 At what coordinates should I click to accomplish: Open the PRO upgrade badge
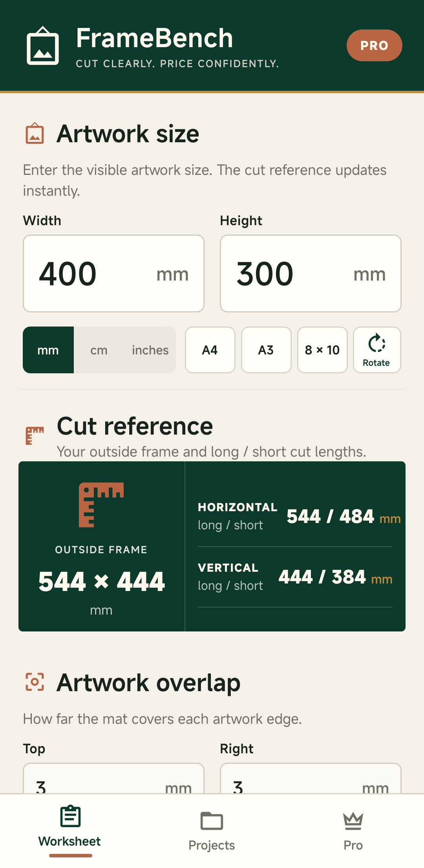click(x=374, y=46)
